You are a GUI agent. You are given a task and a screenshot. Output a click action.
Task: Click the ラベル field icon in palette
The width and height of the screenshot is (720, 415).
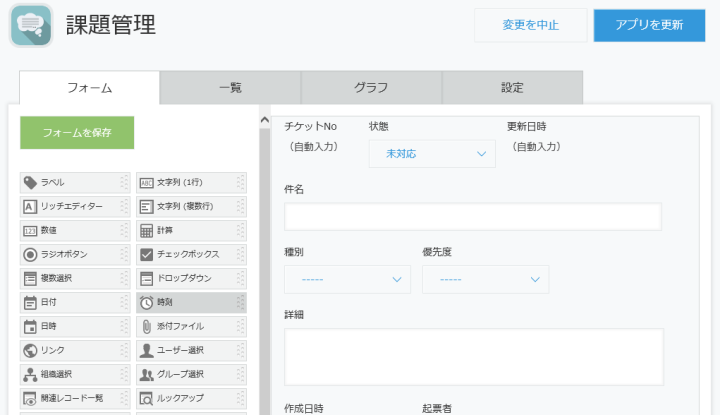(31, 182)
